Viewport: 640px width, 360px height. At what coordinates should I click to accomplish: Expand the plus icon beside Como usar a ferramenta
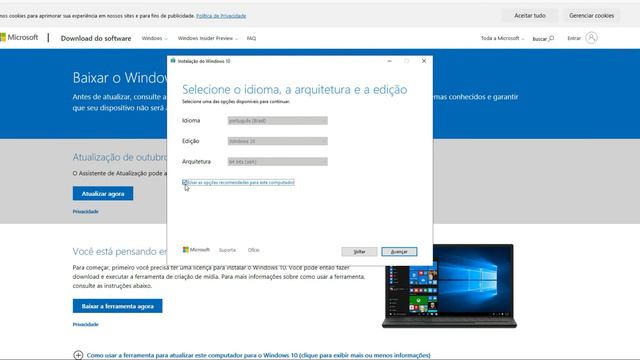78,355
